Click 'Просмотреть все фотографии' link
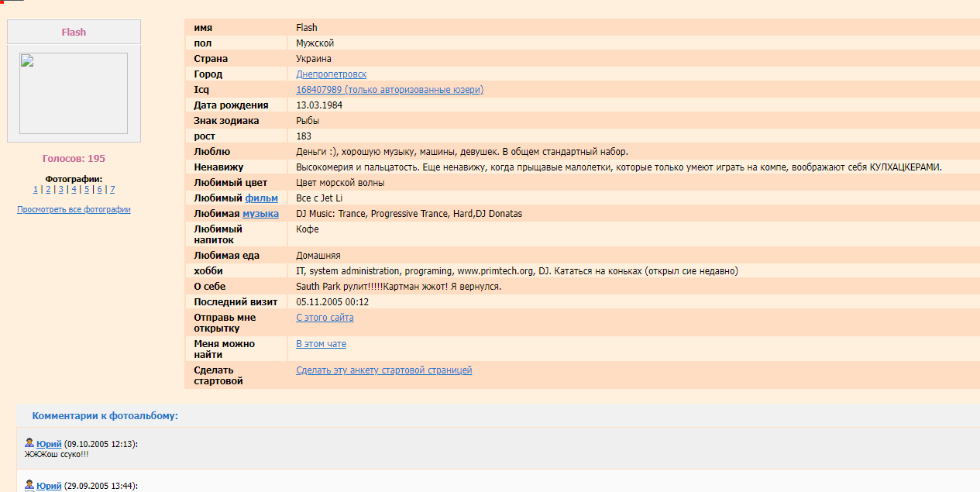Screen dimensions: 980x492 tap(74, 209)
